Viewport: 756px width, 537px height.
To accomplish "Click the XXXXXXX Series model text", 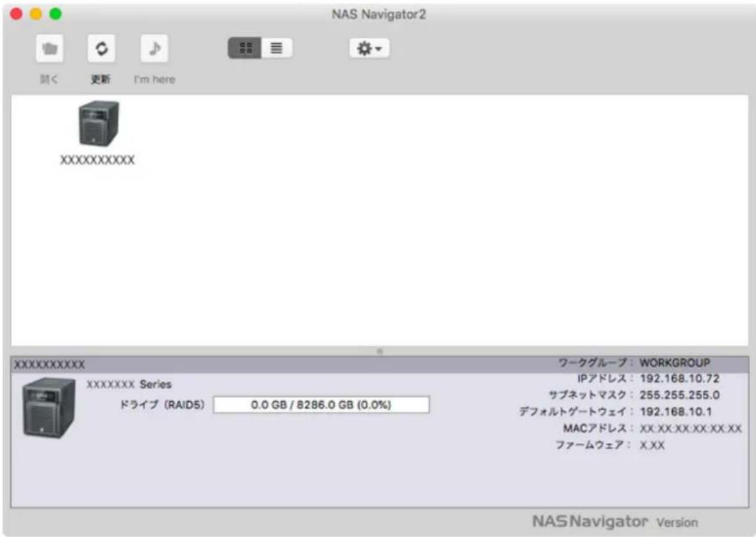I will pos(129,384).
